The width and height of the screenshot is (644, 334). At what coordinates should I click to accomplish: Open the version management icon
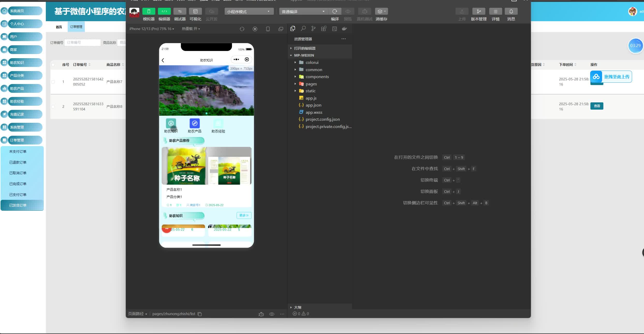(479, 11)
